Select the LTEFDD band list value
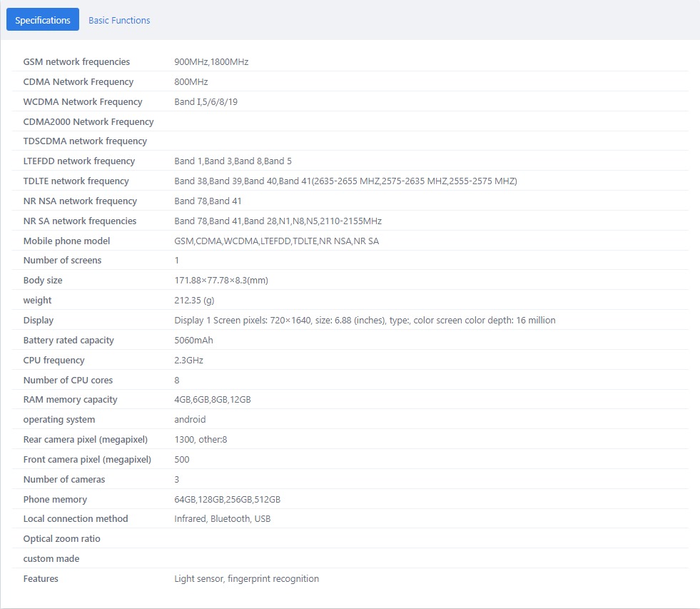The image size is (700, 609). 233,161
